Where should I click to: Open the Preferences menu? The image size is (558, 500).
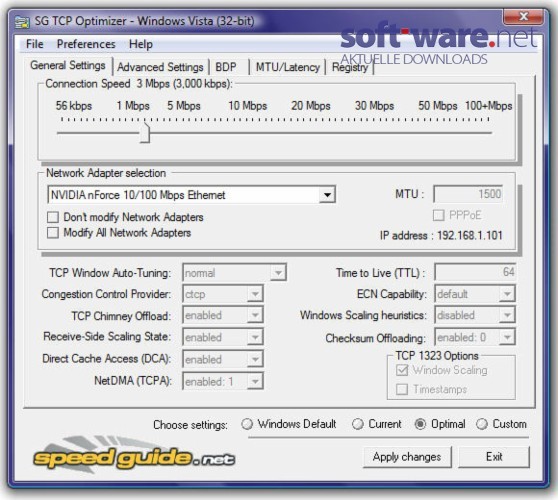coord(86,44)
